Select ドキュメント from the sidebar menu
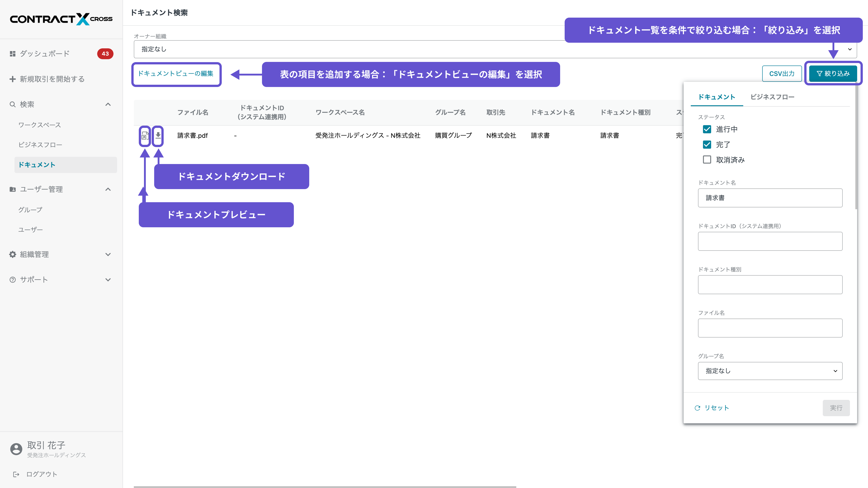The height and width of the screenshot is (488, 868). pyautogui.click(x=37, y=165)
